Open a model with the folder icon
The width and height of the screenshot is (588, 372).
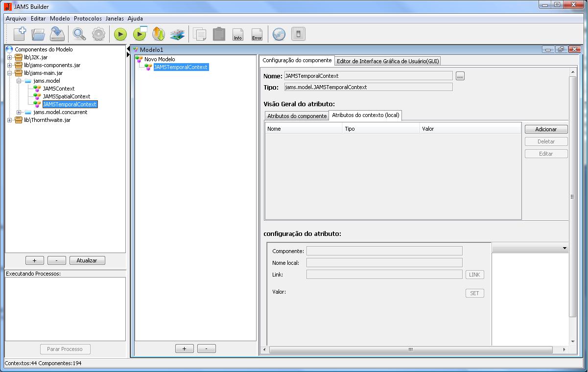38,34
